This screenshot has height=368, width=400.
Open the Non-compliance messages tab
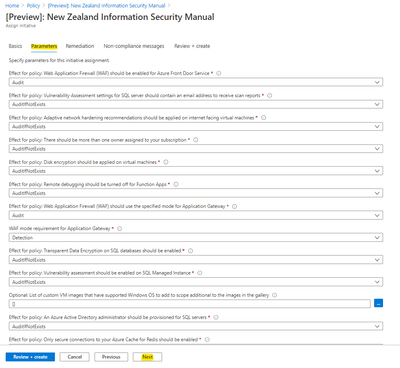[x=134, y=46]
